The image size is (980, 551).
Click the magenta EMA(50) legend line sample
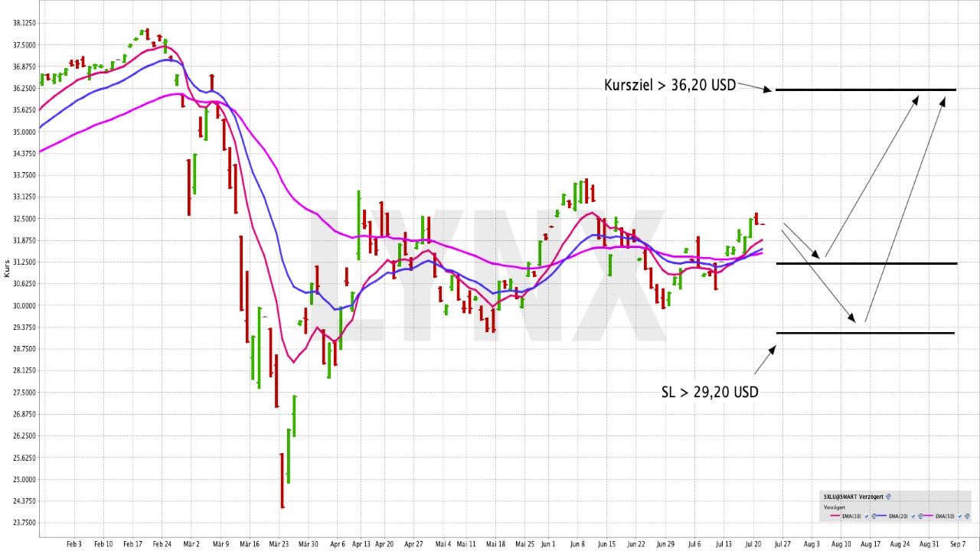tap(929, 516)
